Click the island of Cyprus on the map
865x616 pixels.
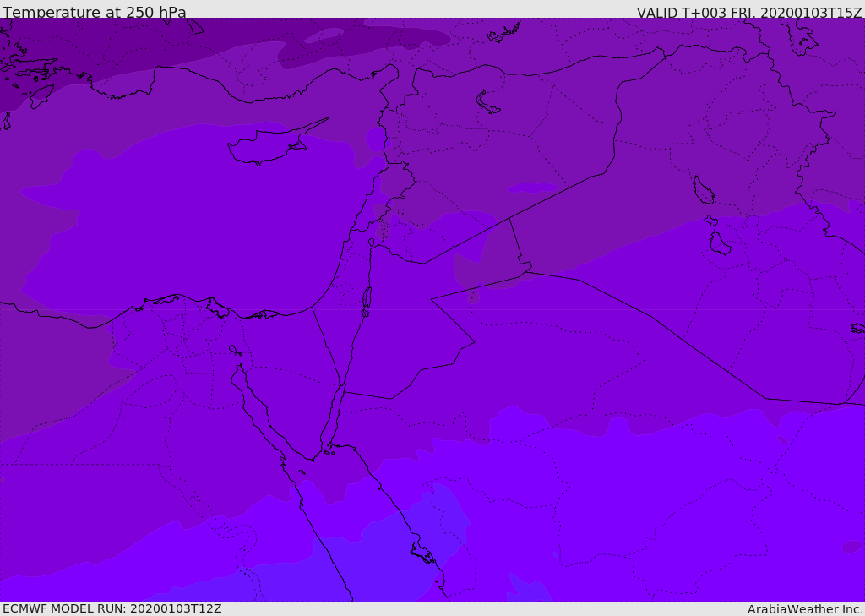(x=270, y=144)
